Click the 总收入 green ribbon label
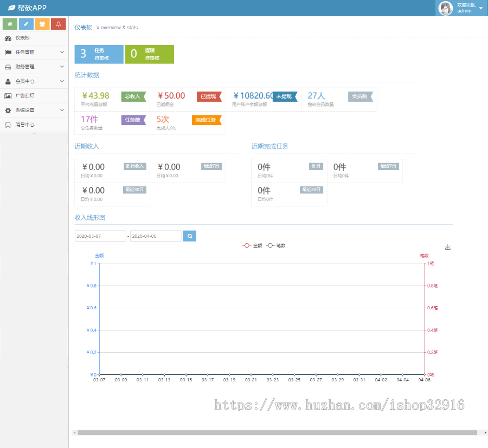 134,96
